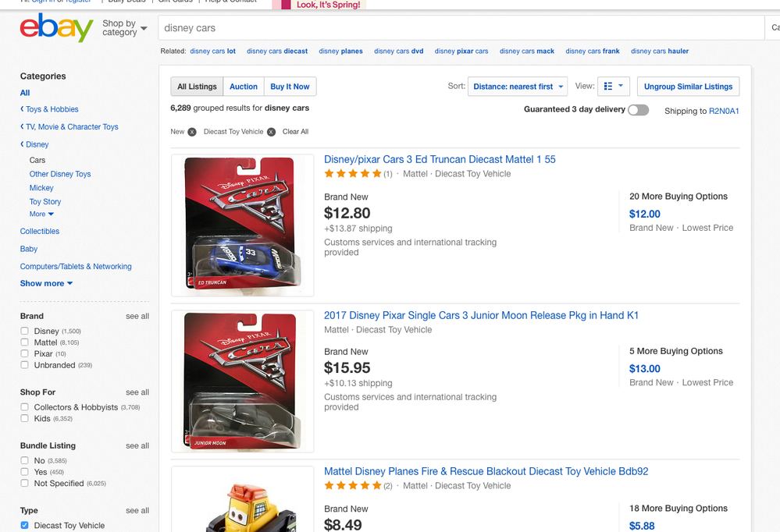780x532 pixels.
Task: Toggle Guaranteed 3 day delivery switch
Action: click(638, 110)
